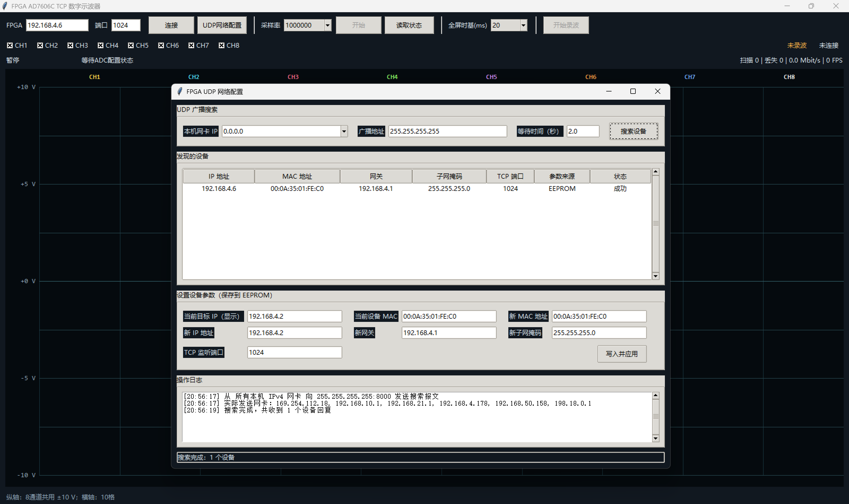849x504 pixels.
Task: Open the 采样率 sample rate dropdown
Action: click(x=328, y=25)
